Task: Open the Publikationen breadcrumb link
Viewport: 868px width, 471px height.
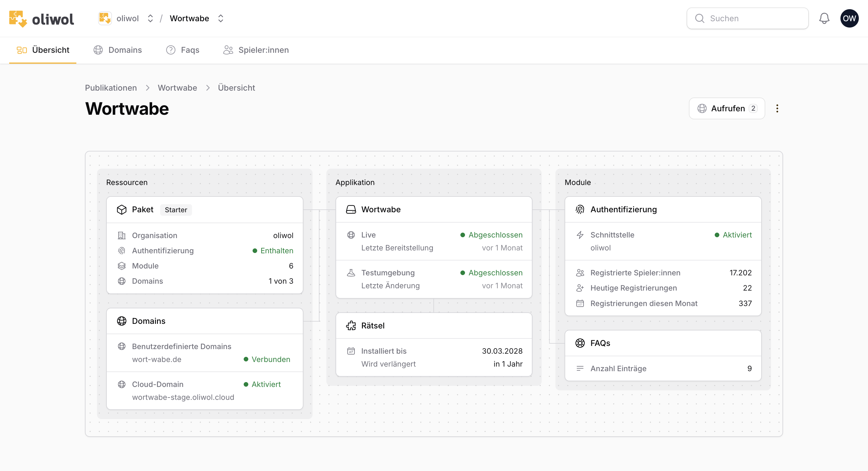Action: tap(111, 87)
